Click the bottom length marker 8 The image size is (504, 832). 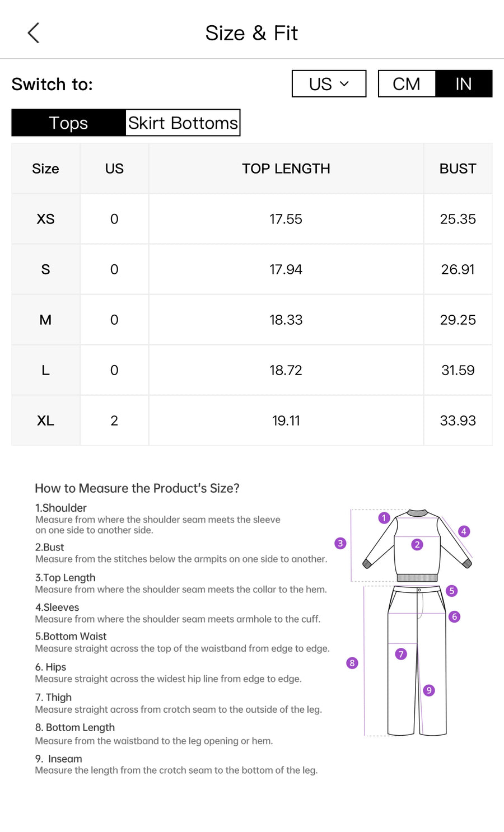pos(352,663)
